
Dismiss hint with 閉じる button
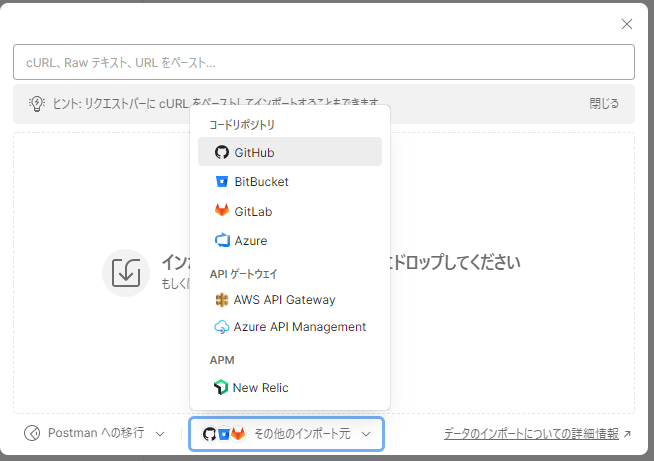click(x=604, y=103)
